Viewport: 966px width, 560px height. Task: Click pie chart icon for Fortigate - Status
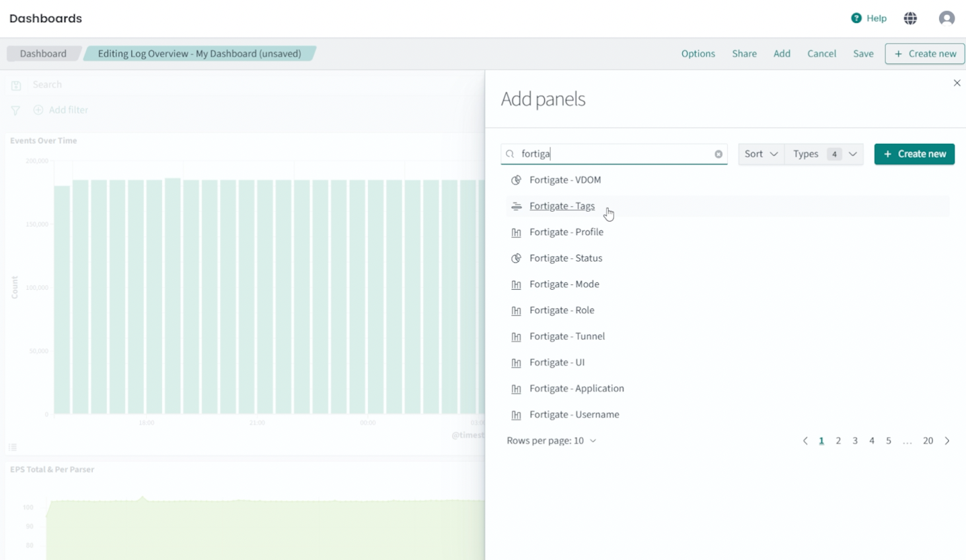coord(517,258)
